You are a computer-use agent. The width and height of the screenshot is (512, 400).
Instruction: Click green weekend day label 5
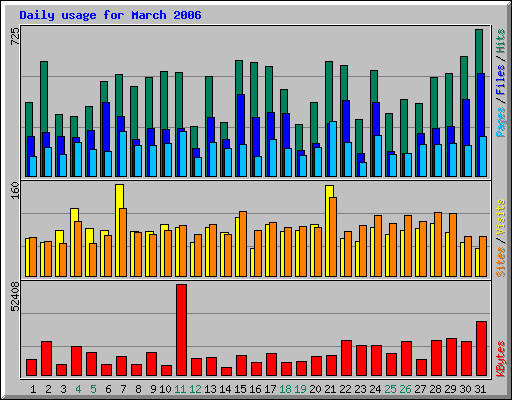[93, 389]
